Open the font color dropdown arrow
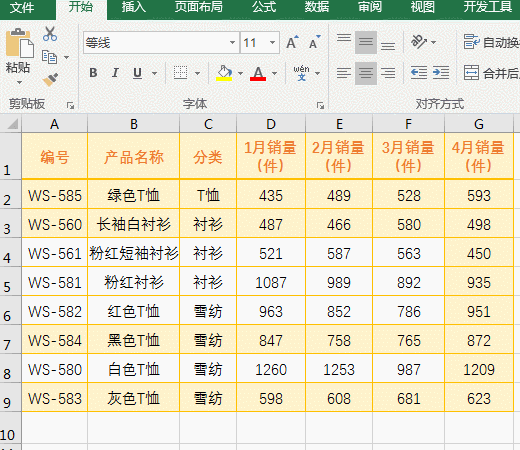 274,73
